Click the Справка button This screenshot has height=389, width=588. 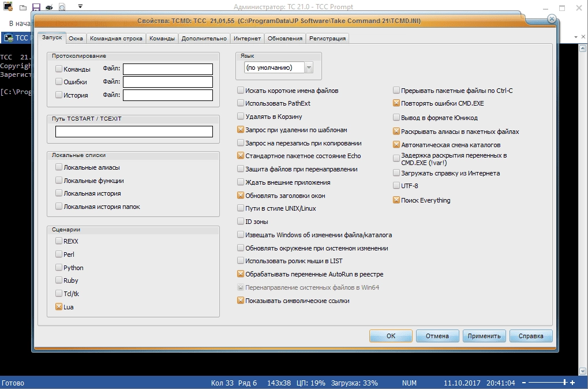531,336
